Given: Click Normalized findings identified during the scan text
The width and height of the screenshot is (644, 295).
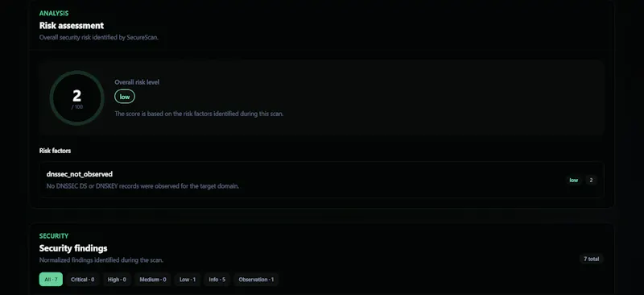Looking at the screenshot, I should 101,260.
